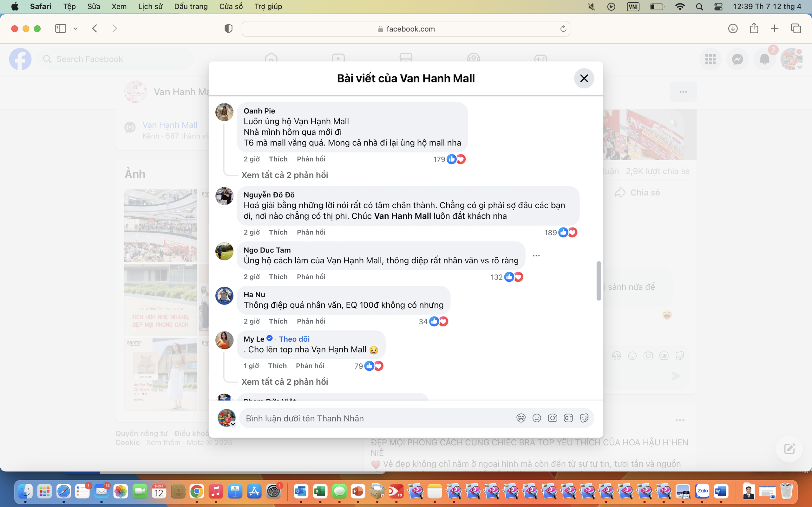
Task: Expand the 2 replies under Oanh Pie's comment
Action: (x=285, y=175)
